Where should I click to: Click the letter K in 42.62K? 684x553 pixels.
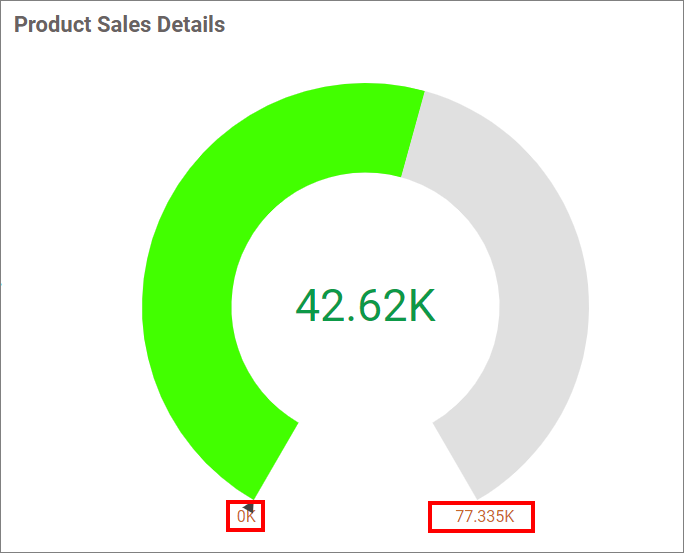420,306
